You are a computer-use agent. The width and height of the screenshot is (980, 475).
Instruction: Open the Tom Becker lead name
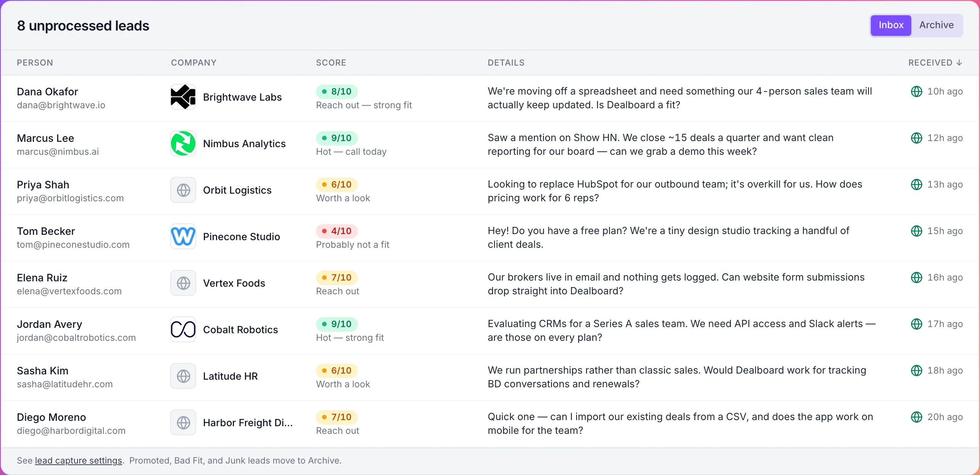46,231
